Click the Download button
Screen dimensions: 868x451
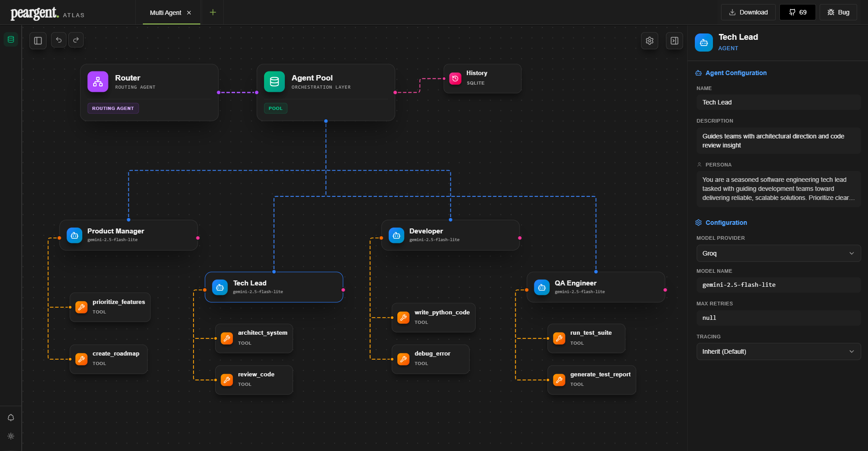[748, 12]
